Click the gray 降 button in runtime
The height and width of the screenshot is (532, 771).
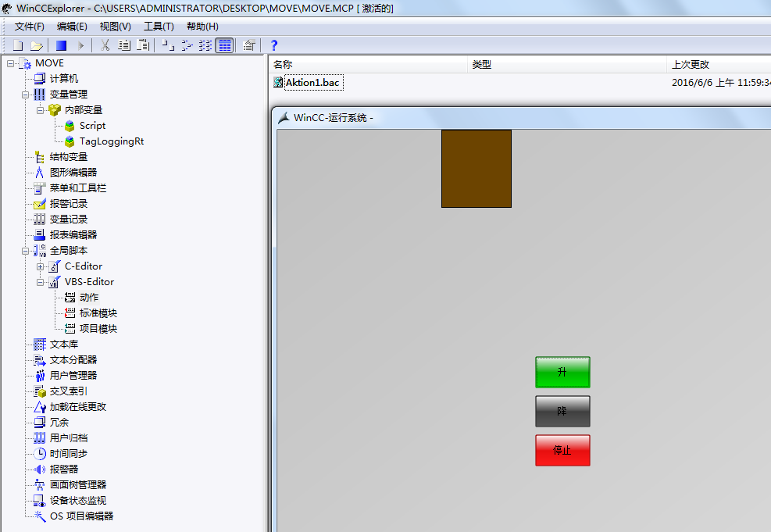click(562, 411)
